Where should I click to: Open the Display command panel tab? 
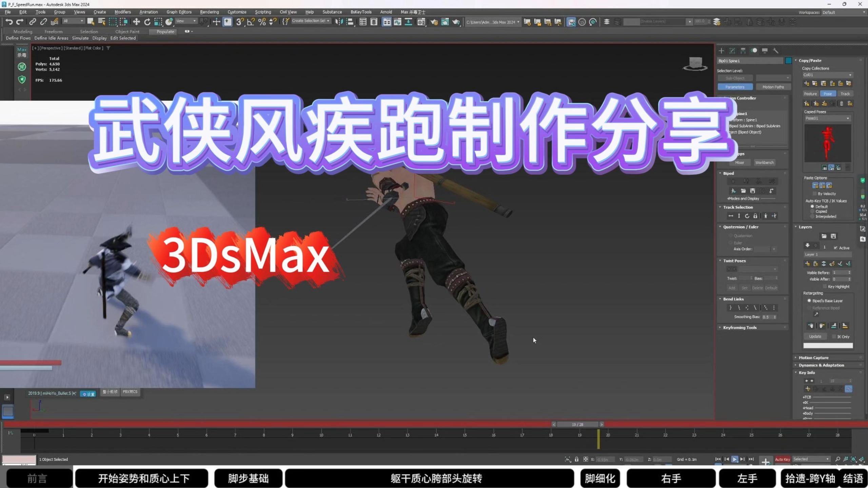pos(765,50)
